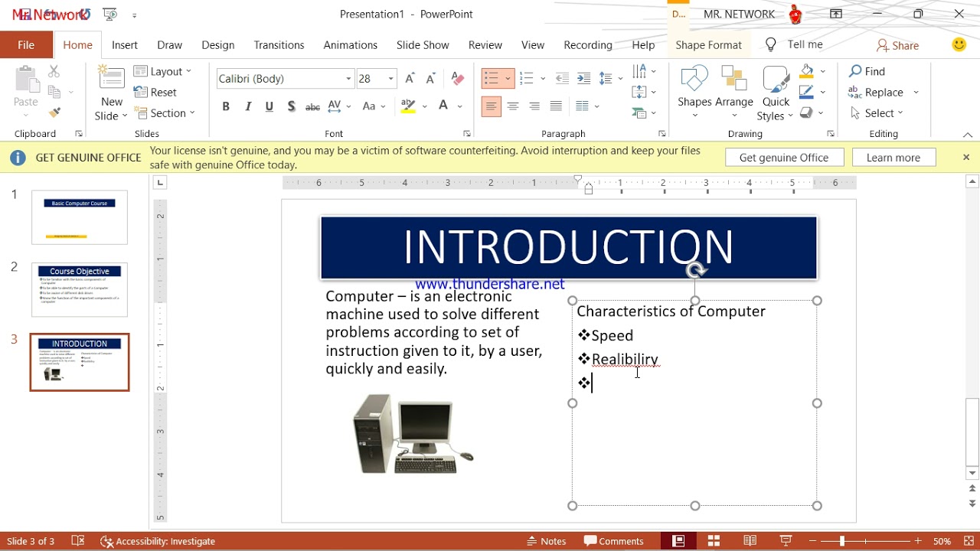Click Decrease Font Size icon

[430, 79]
